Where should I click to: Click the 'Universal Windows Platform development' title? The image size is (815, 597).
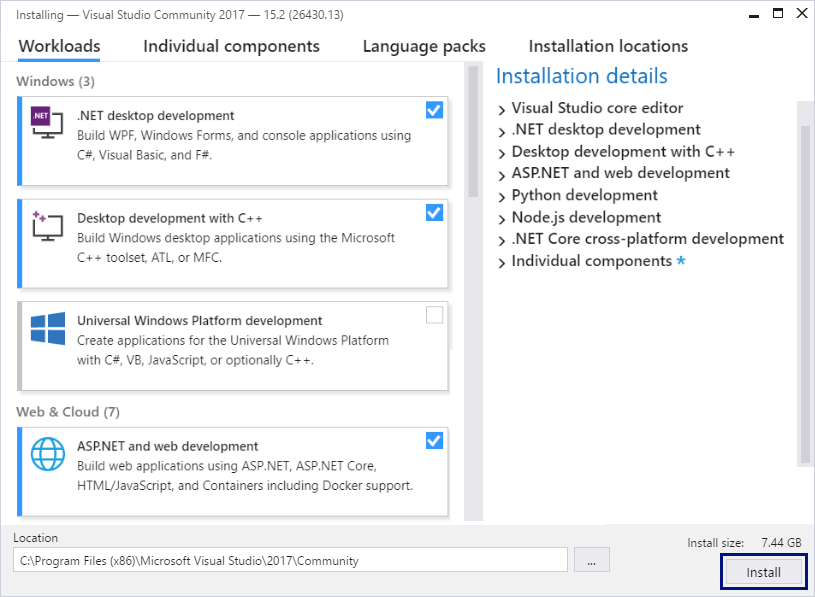[x=200, y=321]
